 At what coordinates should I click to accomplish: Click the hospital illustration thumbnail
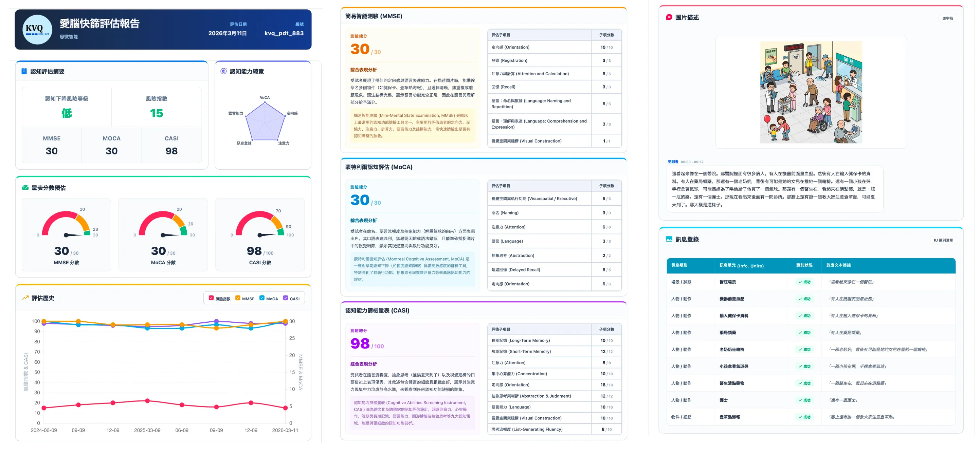click(811, 92)
